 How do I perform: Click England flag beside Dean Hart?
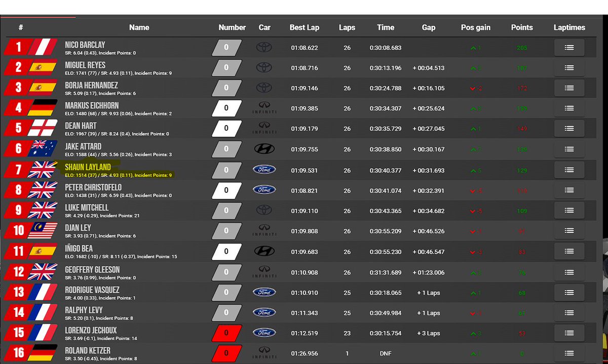click(43, 129)
